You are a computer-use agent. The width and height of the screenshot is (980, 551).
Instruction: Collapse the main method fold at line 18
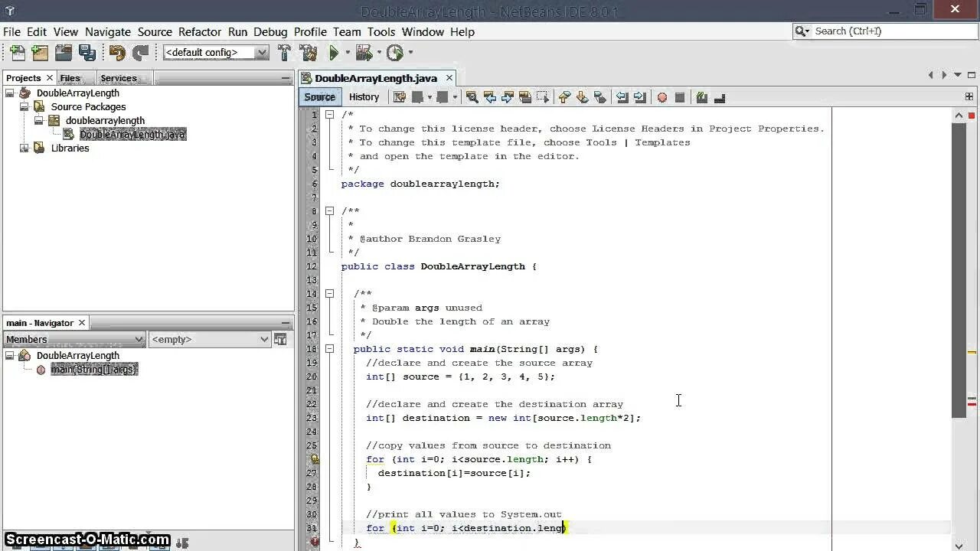coord(329,349)
